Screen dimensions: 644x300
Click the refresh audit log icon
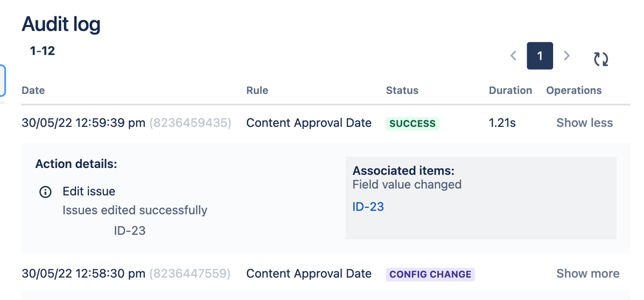pos(601,59)
